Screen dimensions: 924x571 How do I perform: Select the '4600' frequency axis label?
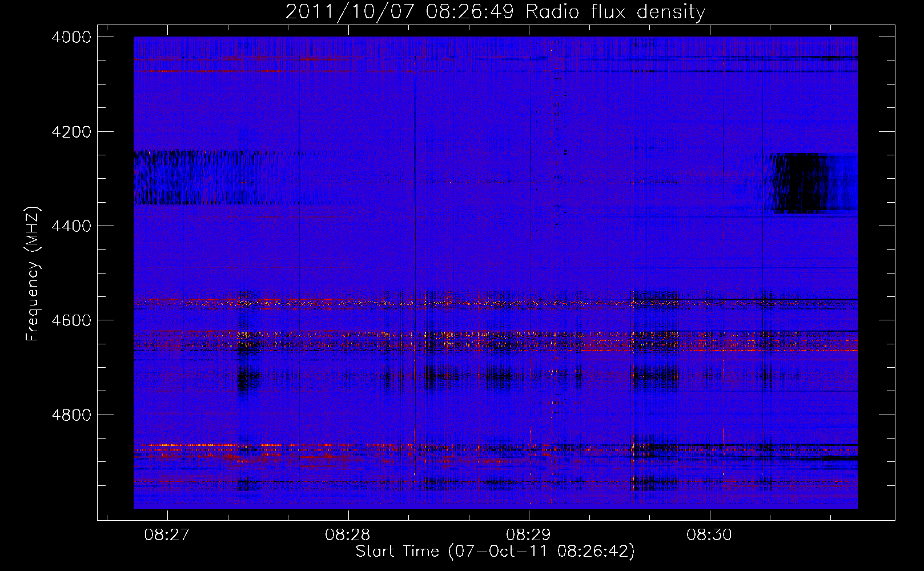[71, 320]
